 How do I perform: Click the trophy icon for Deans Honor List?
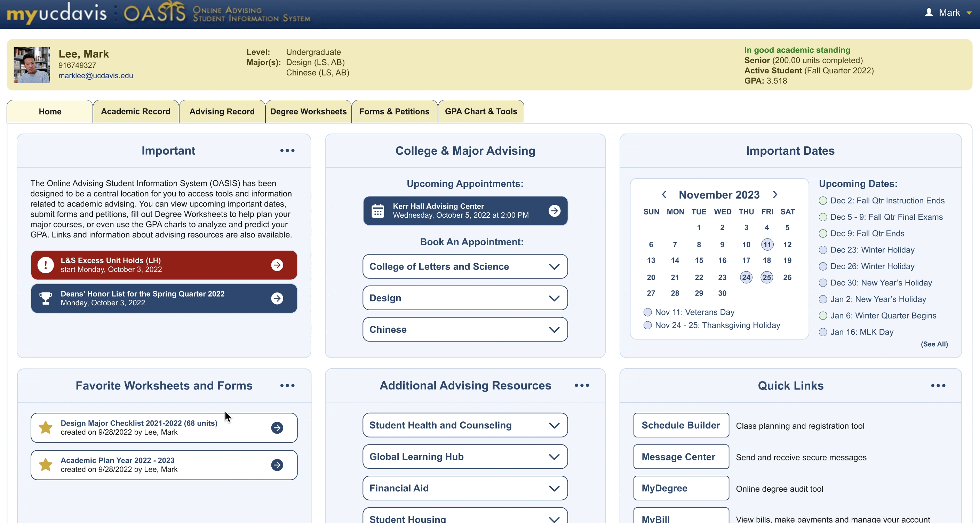45,297
